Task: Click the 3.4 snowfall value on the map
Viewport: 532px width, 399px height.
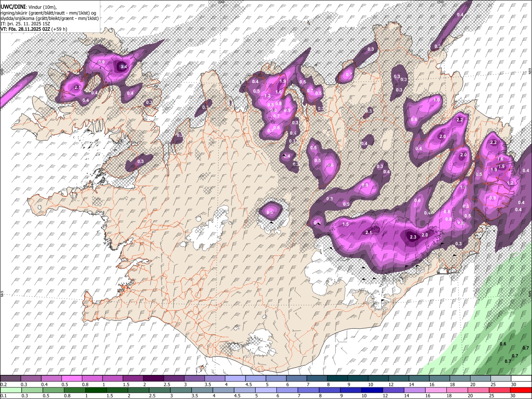Action: click(x=123, y=66)
